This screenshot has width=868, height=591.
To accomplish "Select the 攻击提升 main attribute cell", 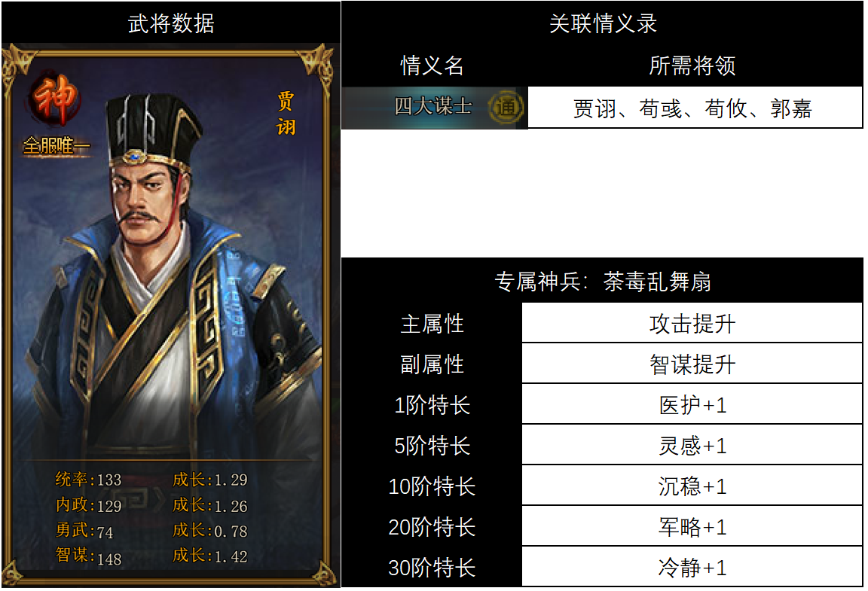I will [x=692, y=323].
